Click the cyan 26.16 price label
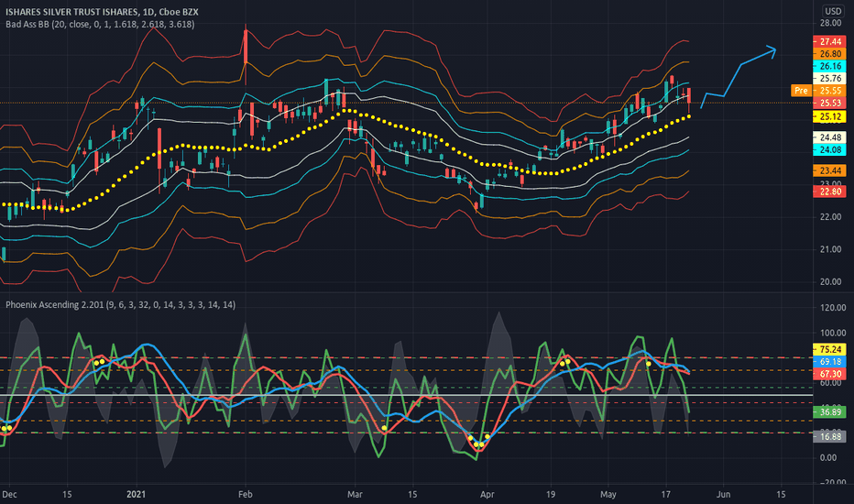Screen dimensions: 854x504 click(829, 66)
